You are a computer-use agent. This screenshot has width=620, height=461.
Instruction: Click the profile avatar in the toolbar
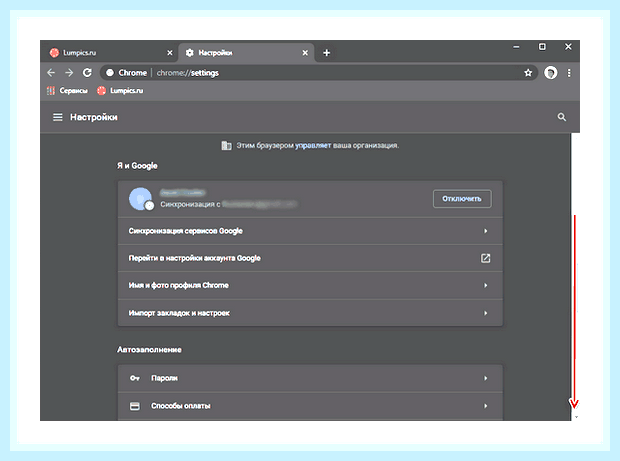coord(550,73)
